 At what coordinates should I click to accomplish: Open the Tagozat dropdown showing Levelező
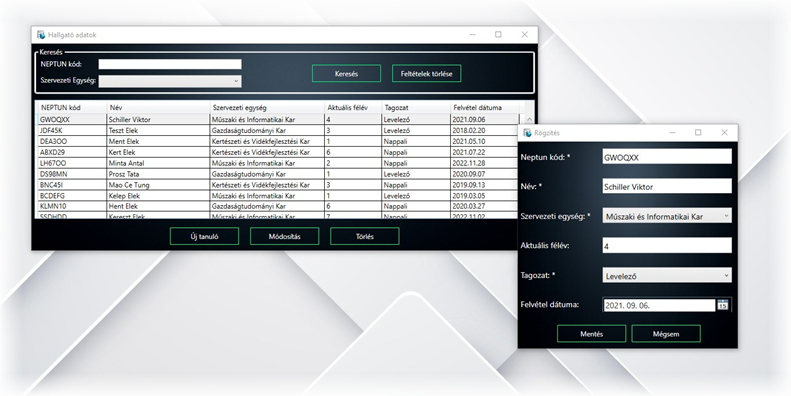click(x=667, y=275)
